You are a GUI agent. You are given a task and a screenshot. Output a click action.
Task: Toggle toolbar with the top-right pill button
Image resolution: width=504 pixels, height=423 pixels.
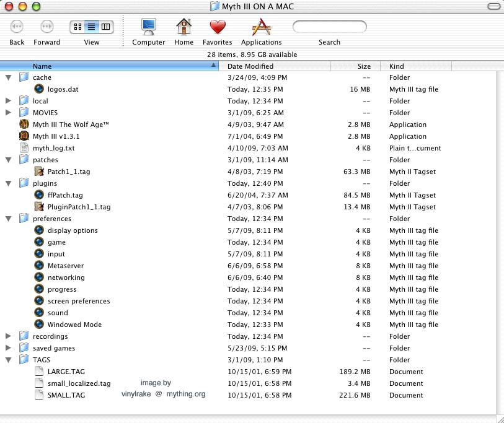(493, 6)
